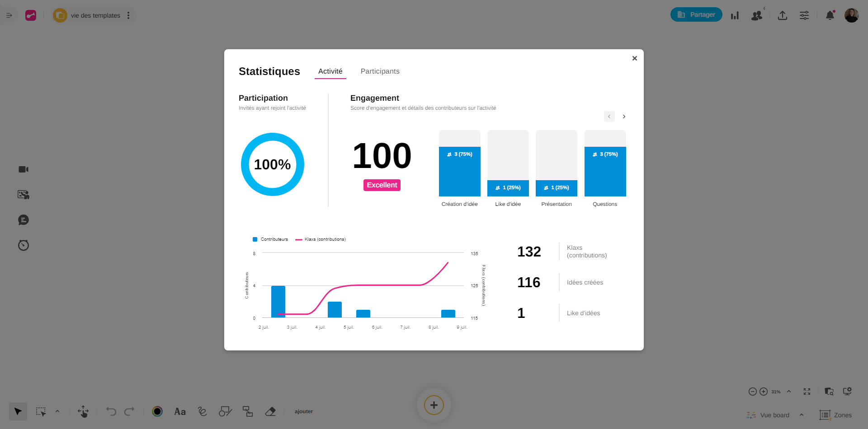The width and height of the screenshot is (868, 429).
Task: Select the freehand drawing tool
Action: pos(203,411)
